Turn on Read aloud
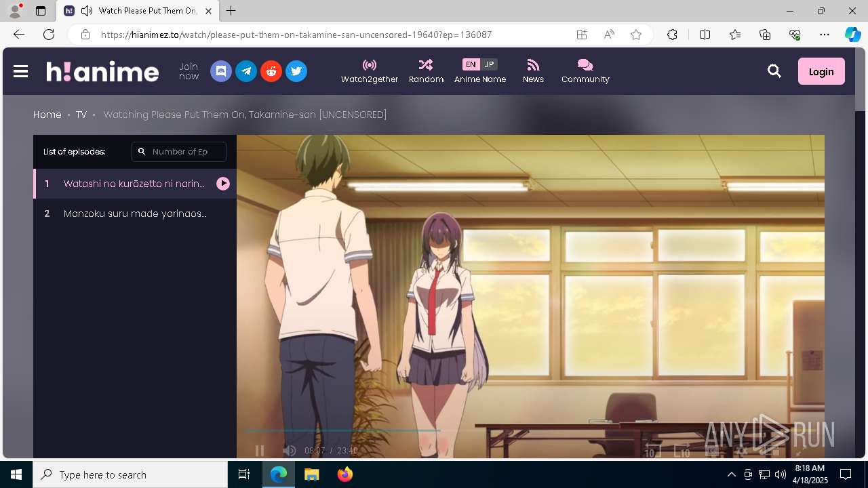 (x=609, y=35)
